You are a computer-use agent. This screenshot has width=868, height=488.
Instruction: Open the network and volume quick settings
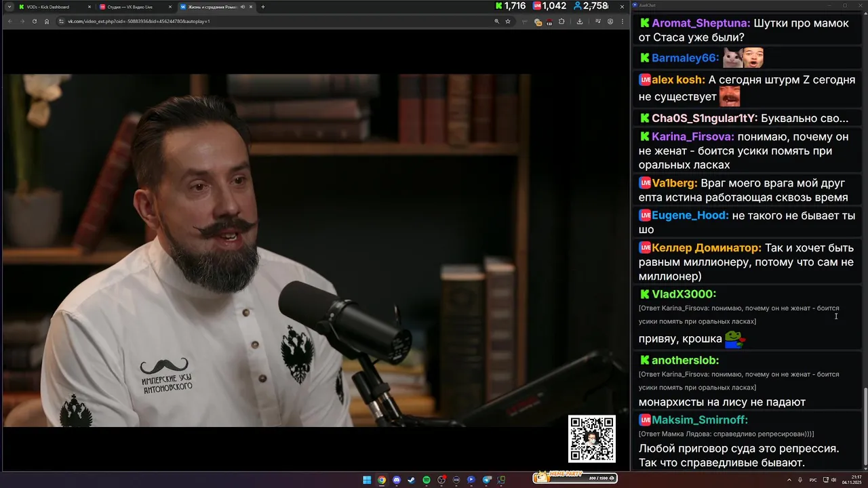[x=830, y=480]
